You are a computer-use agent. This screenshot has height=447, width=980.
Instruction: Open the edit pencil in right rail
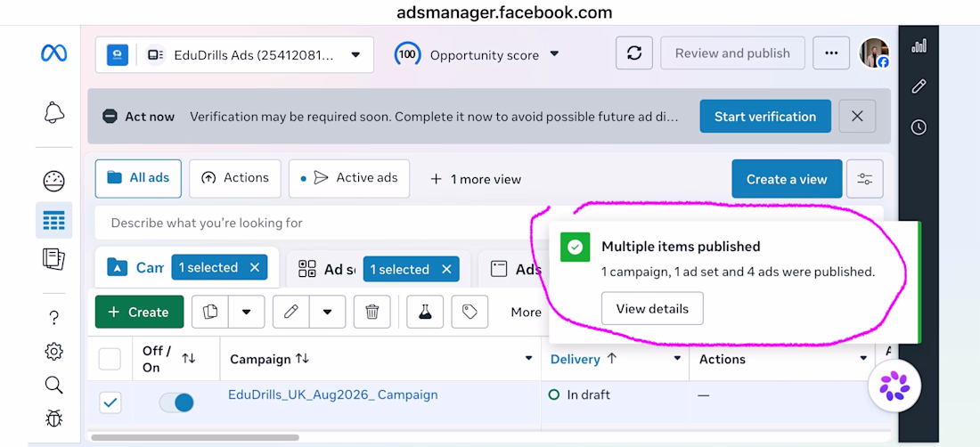(919, 86)
